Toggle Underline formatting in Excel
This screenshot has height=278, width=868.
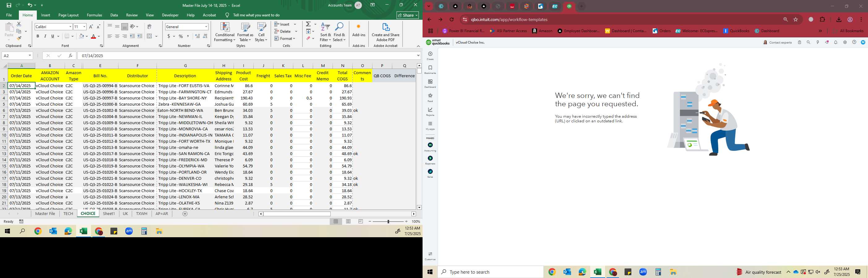point(53,36)
